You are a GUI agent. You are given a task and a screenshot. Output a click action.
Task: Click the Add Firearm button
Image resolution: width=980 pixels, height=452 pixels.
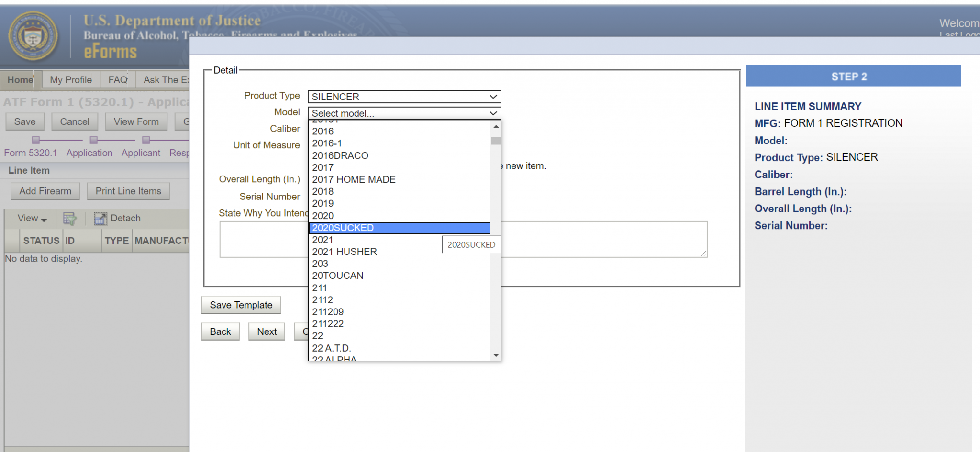tap(45, 191)
